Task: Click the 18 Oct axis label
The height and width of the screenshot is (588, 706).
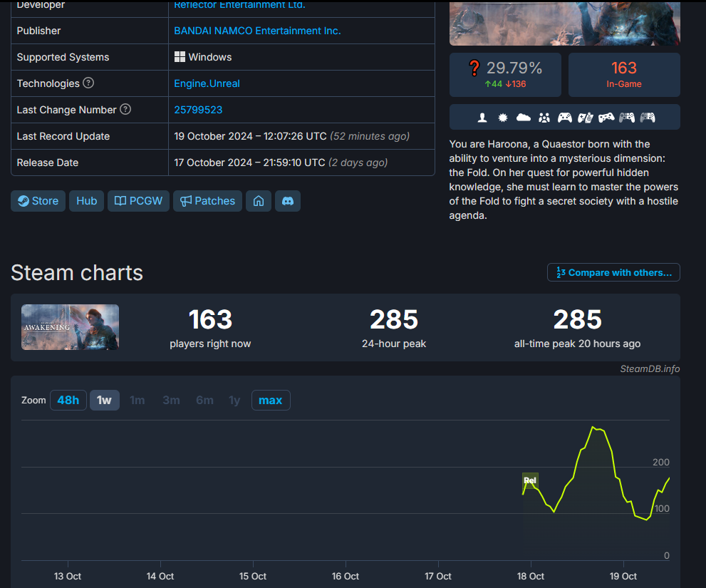Action: pyautogui.click(x=531, y=577)
